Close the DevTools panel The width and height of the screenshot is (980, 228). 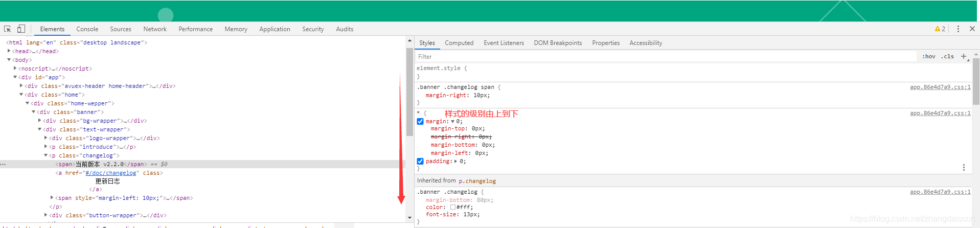pos(972,29)
